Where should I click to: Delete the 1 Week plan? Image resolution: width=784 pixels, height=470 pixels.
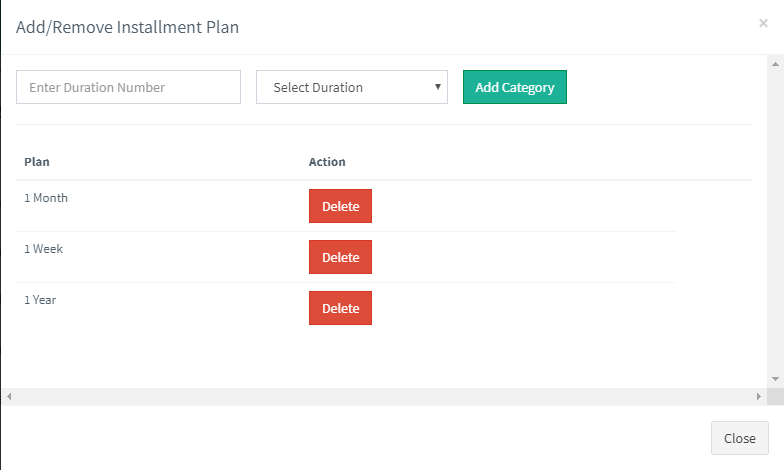pyautogui.click(x=340, y=257)
